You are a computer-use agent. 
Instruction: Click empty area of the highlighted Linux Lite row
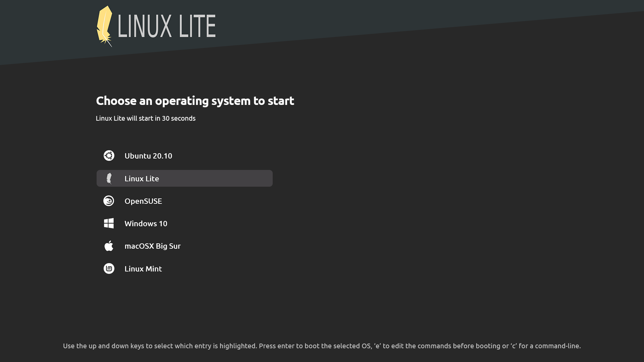(x=218, y=178)
